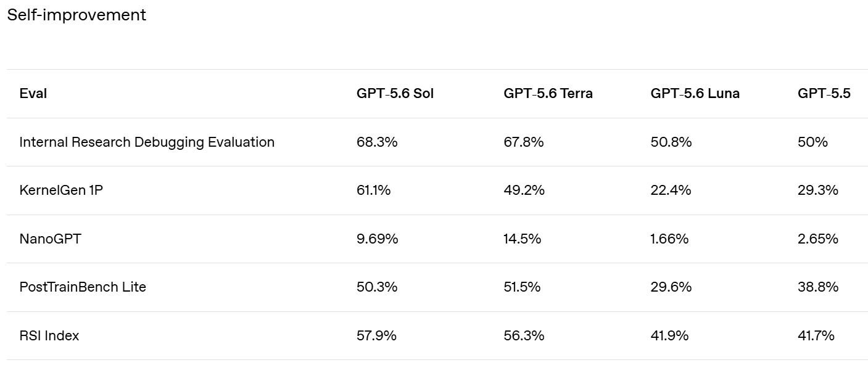The image size is (868, 373).
Task: Click the 56.3% RSI Index Terra value
Action: click(524, 335)
